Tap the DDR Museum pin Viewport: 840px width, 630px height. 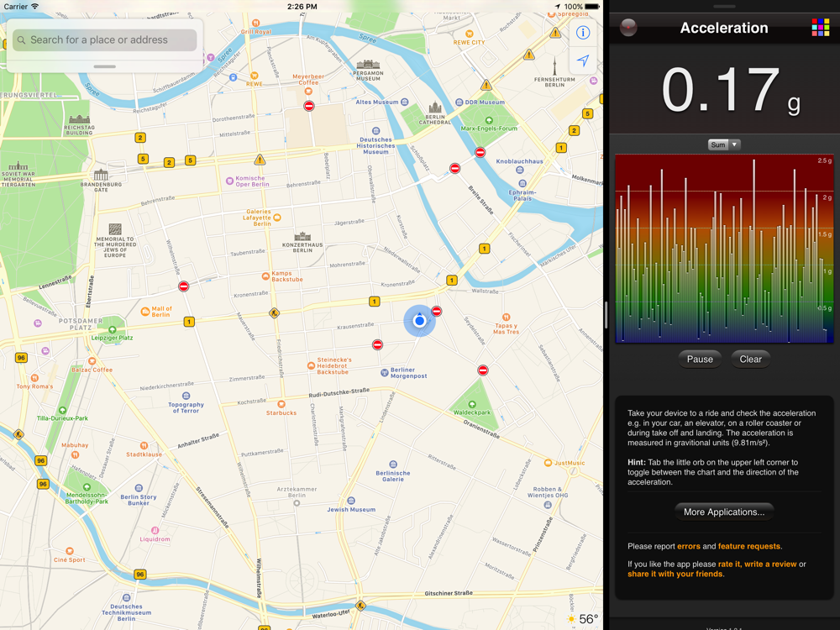pos(459,102)
